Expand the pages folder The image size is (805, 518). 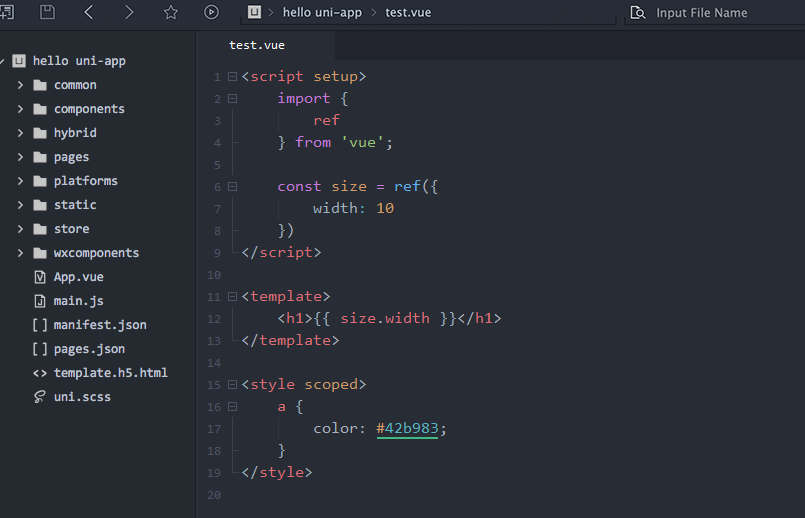coord(20,157)
